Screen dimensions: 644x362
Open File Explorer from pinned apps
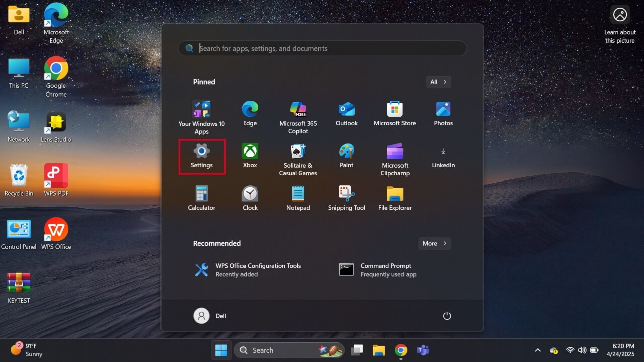tap(395, 199)
